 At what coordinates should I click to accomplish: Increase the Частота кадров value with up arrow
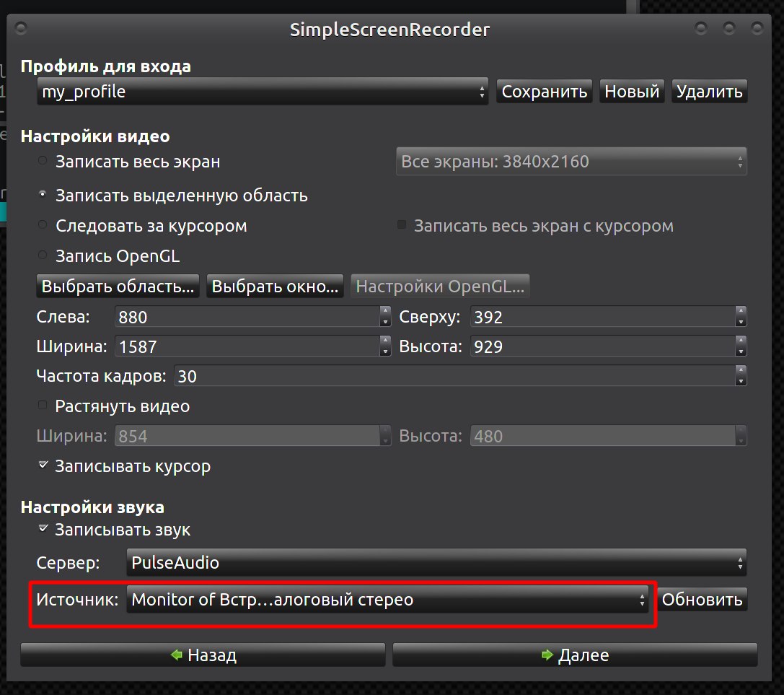741,370
